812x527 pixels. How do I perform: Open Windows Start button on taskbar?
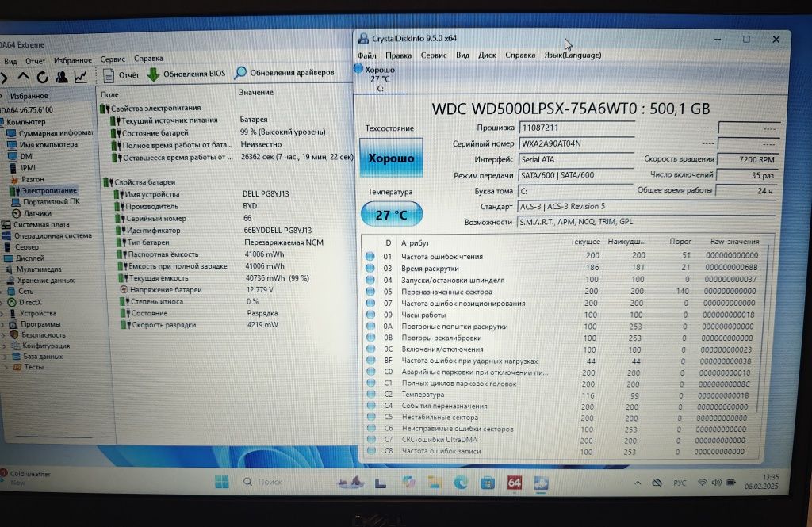click(222, 482)
